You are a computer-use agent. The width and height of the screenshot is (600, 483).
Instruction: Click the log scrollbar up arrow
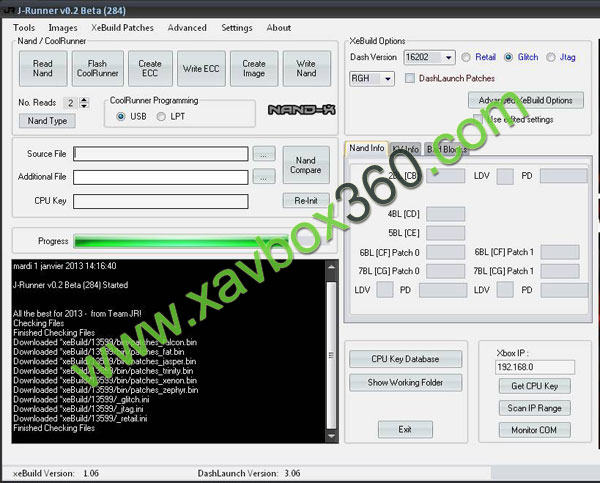coord(331,267)
